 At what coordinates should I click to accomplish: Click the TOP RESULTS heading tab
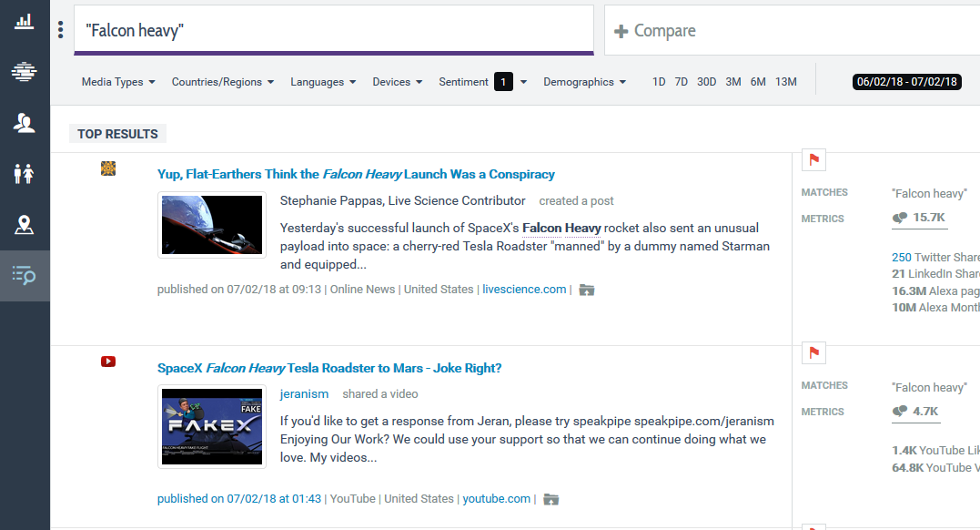(x=117, y=134)
